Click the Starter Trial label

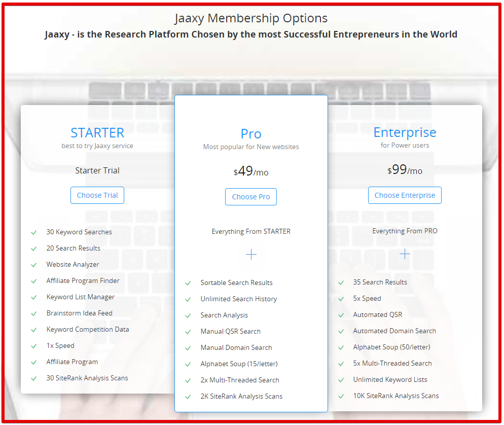coord(97,170)
